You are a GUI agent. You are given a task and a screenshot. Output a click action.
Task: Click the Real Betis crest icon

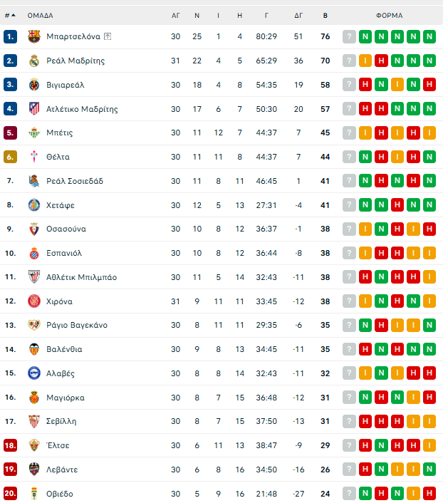coord(34,133)
